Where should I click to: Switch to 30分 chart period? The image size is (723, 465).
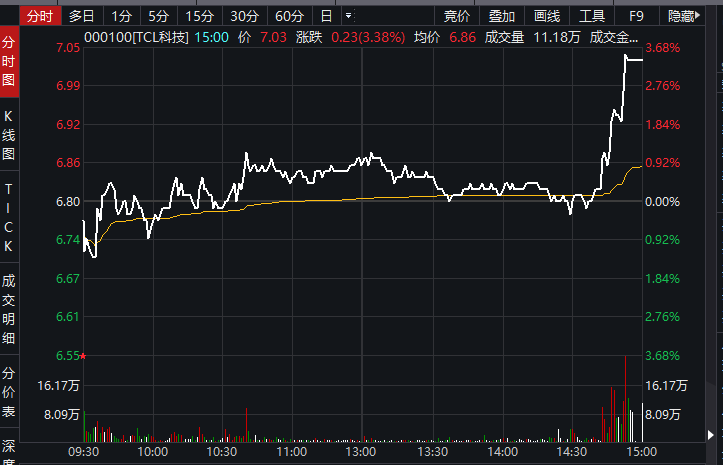244,16
